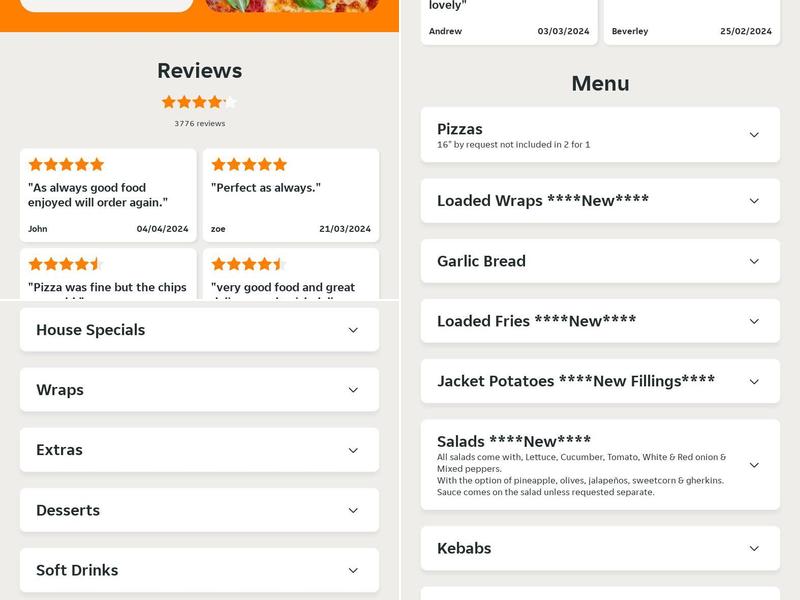The width and height of the screenshot is (800, 600).
Task: Click the House Specials chevron icon
Action: pyautogui.click(x=353, y=330)
